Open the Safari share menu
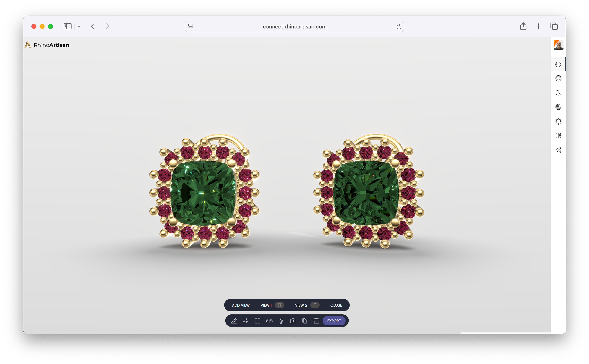This screenshot has width=589, height=364. tap(523, 26)
